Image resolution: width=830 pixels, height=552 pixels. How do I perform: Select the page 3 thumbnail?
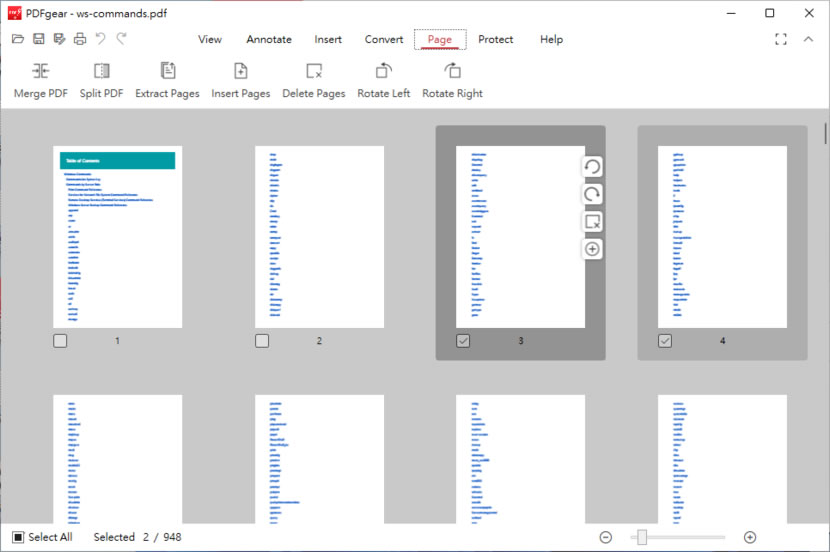tap(520, 237)
